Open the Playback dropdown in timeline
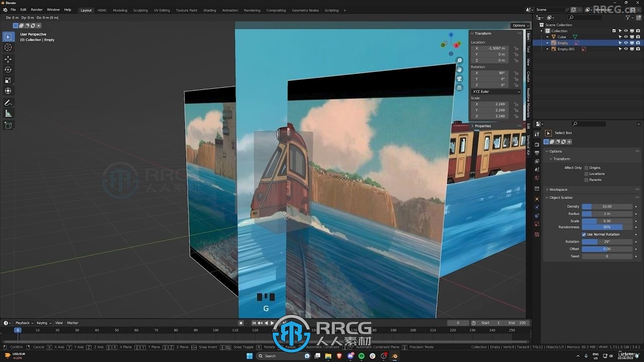Image resolution: width=644 pixels, height=362 pixels. click(x=24, y=323)
